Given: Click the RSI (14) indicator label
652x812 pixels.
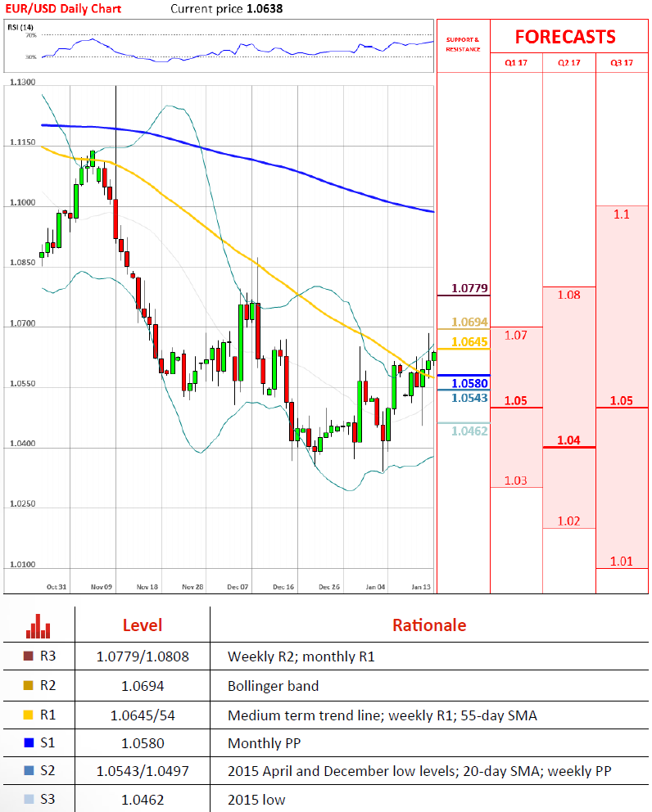Looking at the screenshot, I should [20, 27].
